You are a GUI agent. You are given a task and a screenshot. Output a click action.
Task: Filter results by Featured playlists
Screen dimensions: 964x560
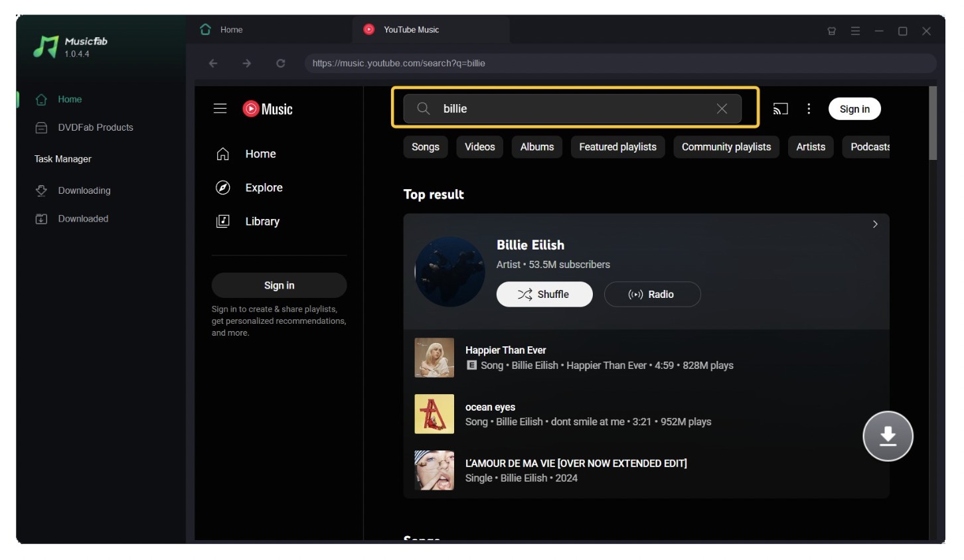(618, 147)
